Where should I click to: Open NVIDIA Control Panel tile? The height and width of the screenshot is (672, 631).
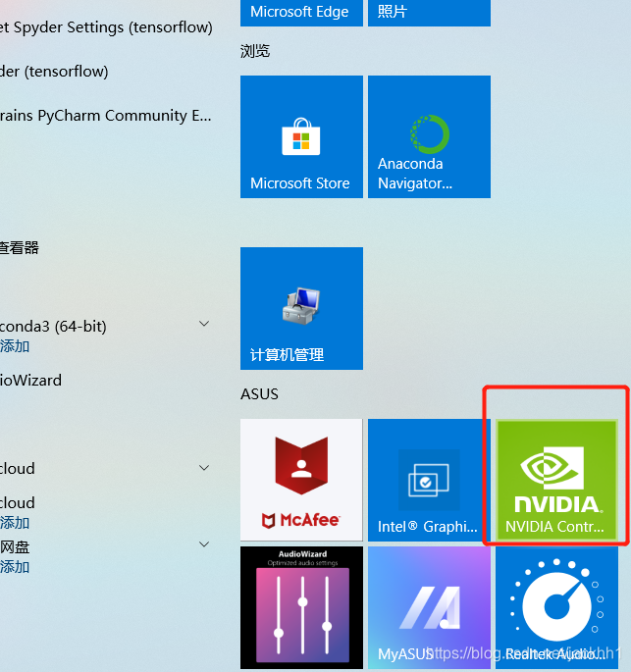tap(556, 480)
